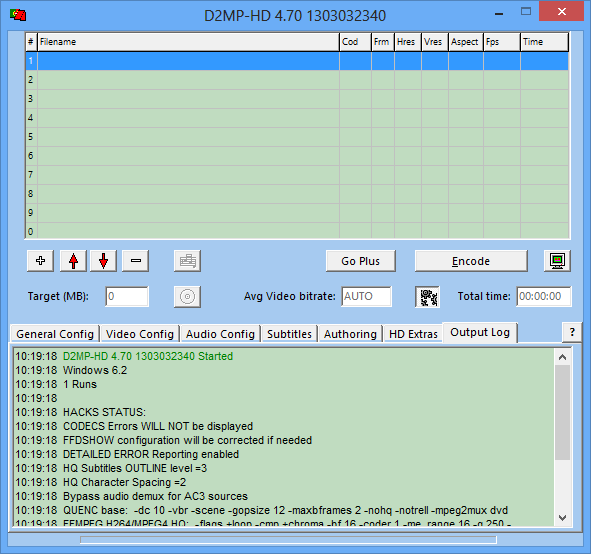Click log line 'CODECS Errors WILL NOT be displayed'
The width and height of the screenshot is (591, 554).
(x=158, y=426)
